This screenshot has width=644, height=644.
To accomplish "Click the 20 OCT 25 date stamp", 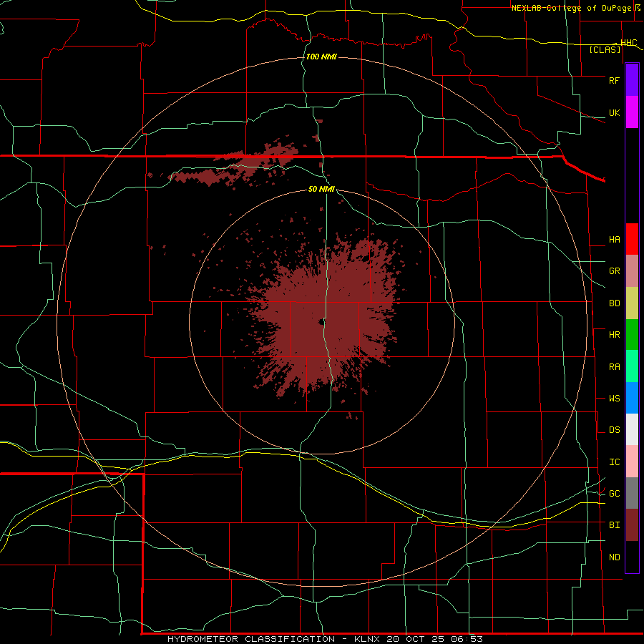I will pos(416,639).
